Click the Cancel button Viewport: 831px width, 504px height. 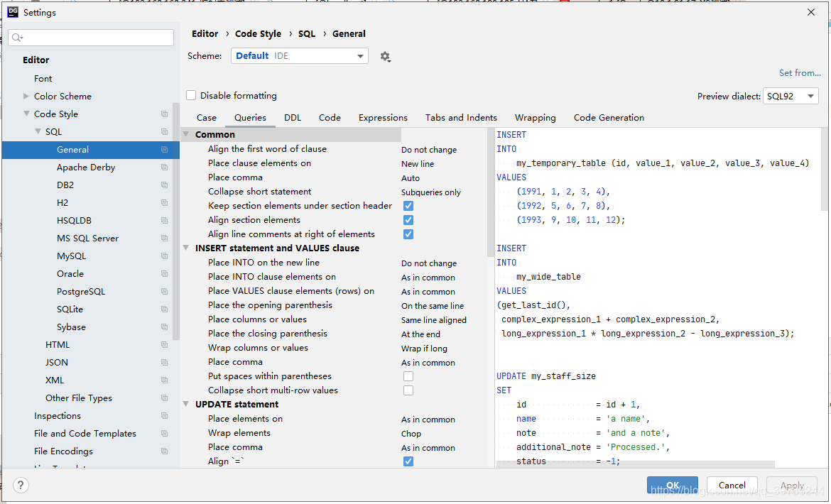[x=732, y=485]
